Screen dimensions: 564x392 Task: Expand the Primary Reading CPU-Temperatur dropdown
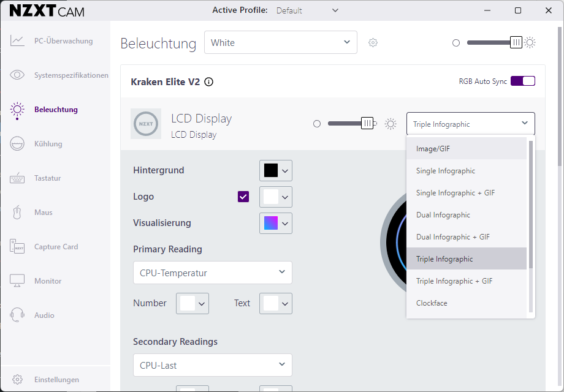click(x=212, y=273)
